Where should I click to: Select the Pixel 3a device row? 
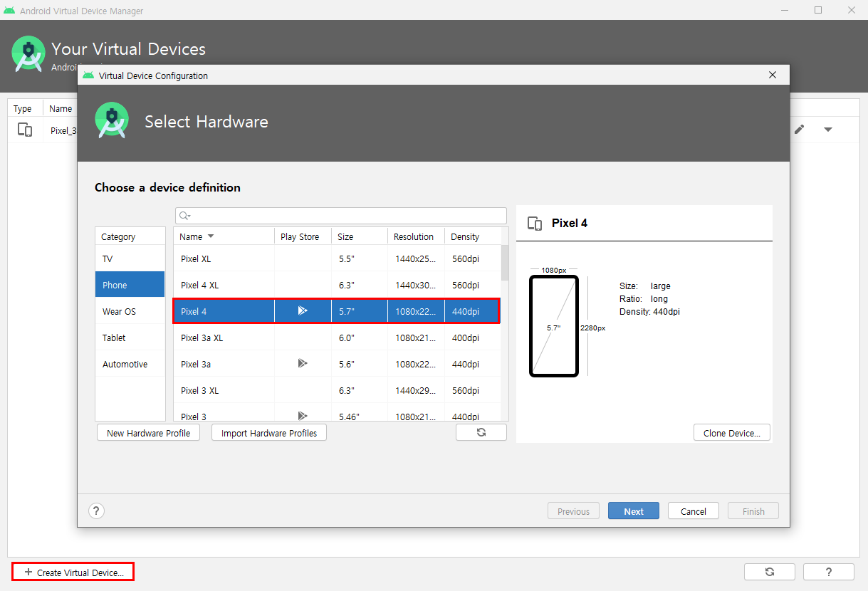coord(337,364)
